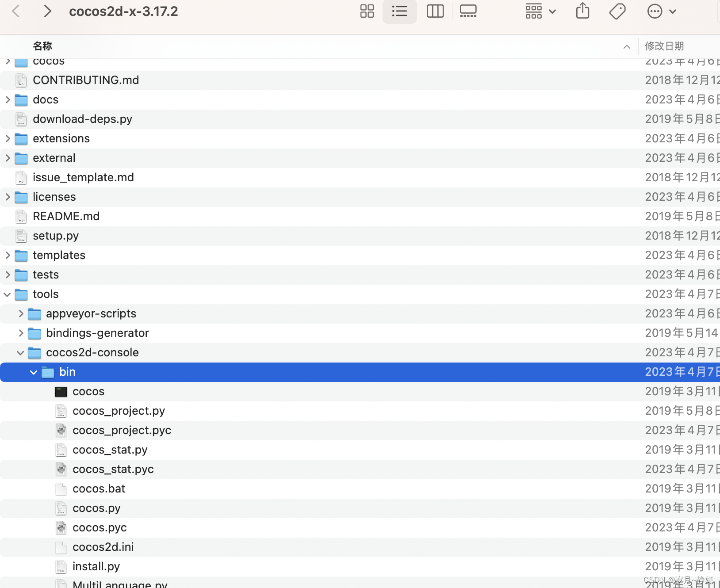Expand the external folder
This screenshot has width=720, height=588.
point(8,158)
